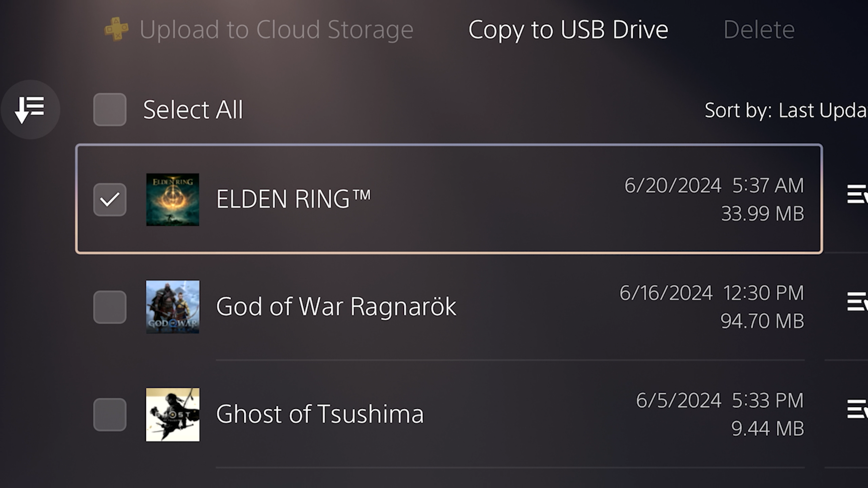The width and height of the screenshot is (868, 488).
Task: Click the ELDEN RING game title
Action: pyautogui.click(x=293, y=199)
